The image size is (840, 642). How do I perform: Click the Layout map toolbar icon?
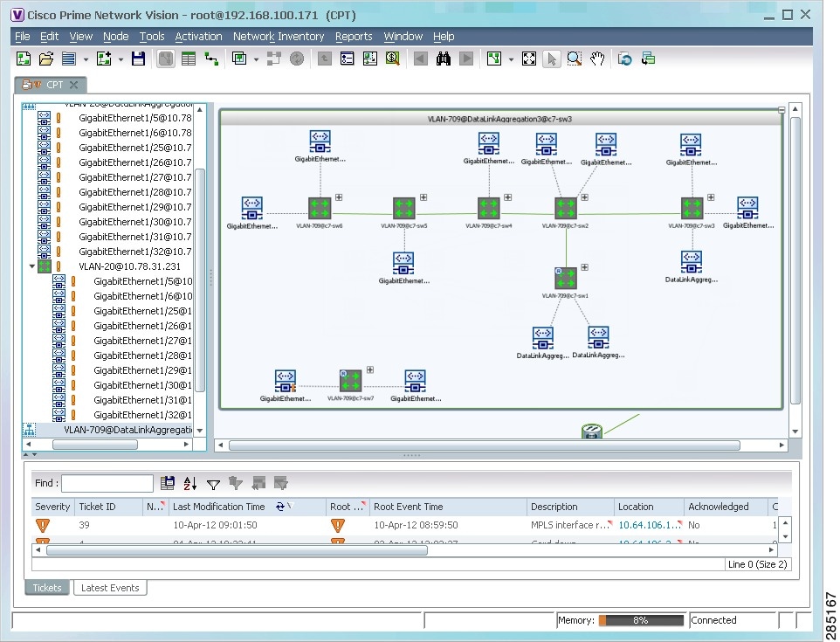[x=494, y=59]
